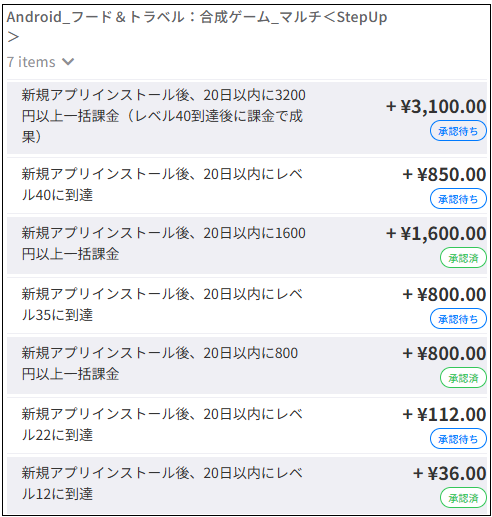Click the 承認済 badge under ¥36.00

(463, 498)
